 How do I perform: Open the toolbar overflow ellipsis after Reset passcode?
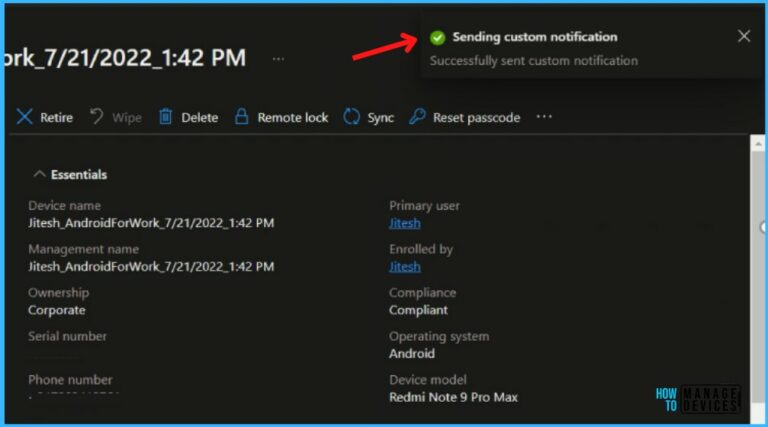544,117
